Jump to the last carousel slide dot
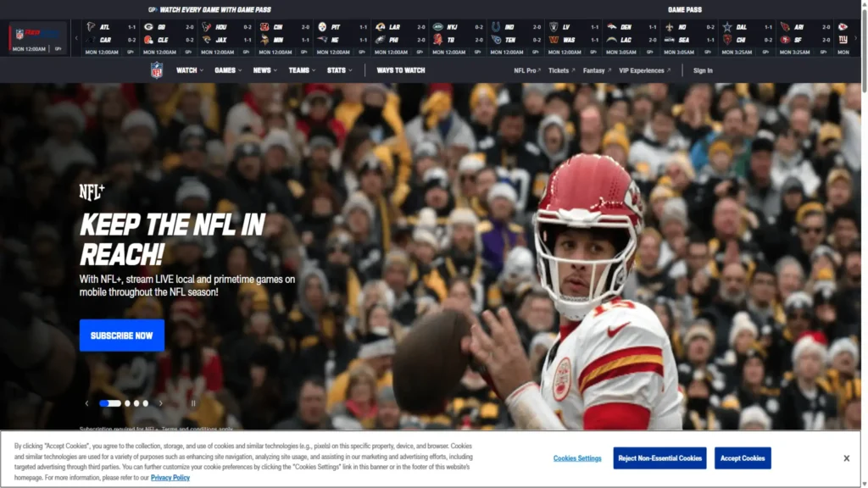The width and height of the screenshot is (868, 488). click(145, 403)
